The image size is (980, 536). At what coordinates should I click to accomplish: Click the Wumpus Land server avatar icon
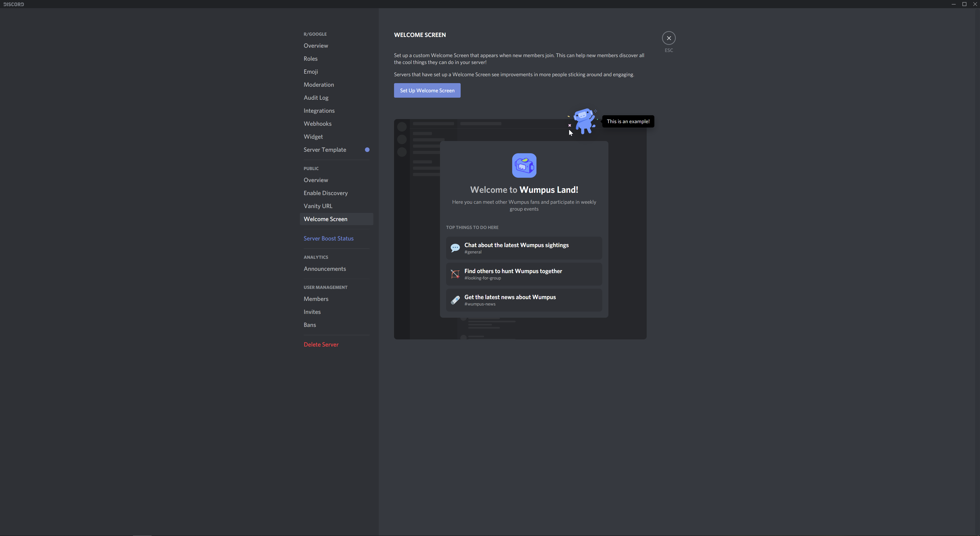pos(524,165)
